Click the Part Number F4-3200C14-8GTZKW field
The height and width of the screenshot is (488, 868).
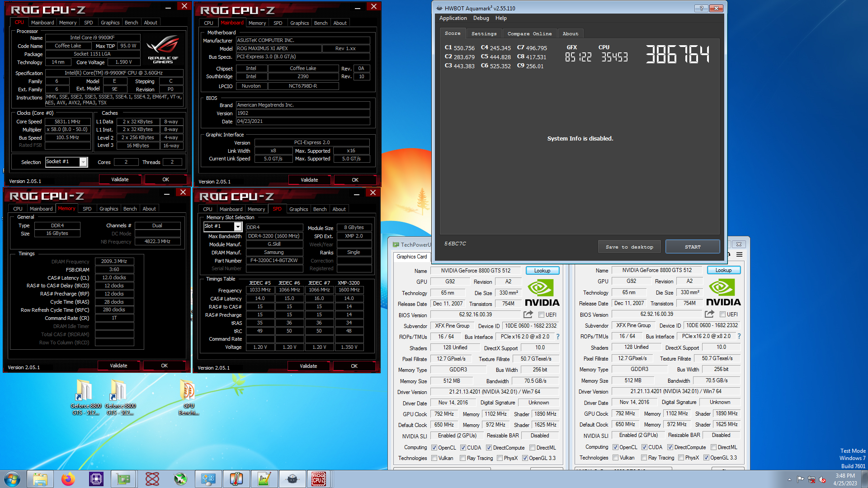(x=274, y=261)
